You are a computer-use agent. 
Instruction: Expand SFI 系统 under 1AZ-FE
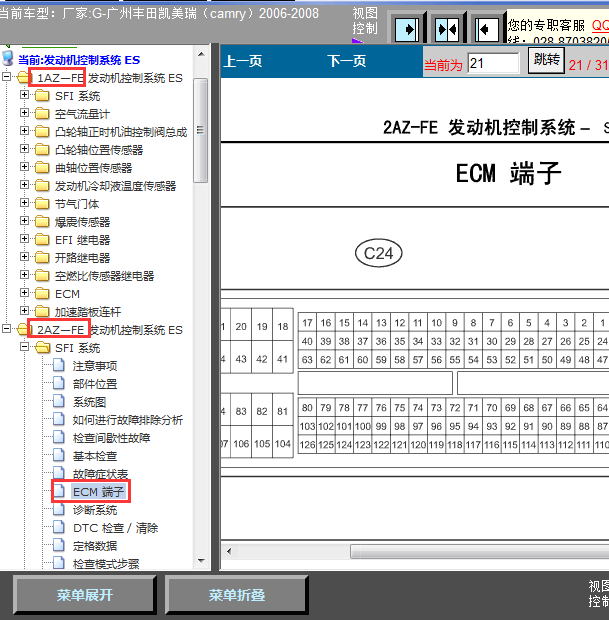25,95
